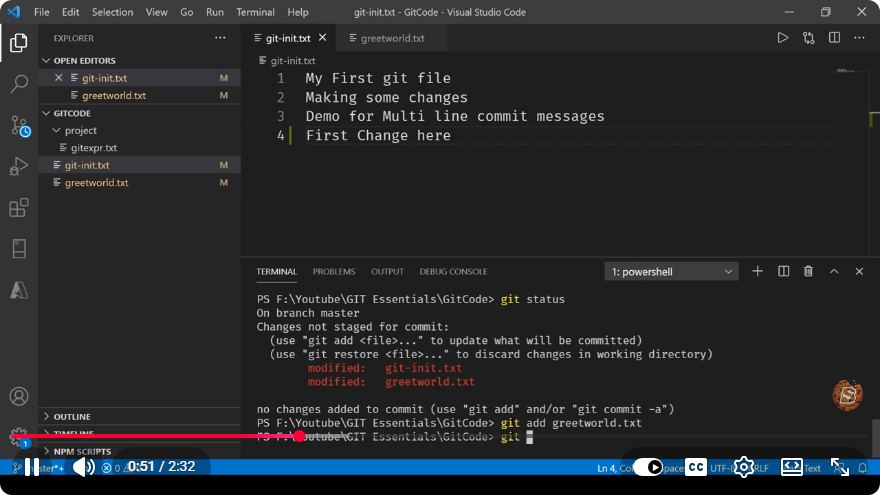Open the Accounts icon in activity bar
Screen dimensions: 880x495
click(19, 396)
